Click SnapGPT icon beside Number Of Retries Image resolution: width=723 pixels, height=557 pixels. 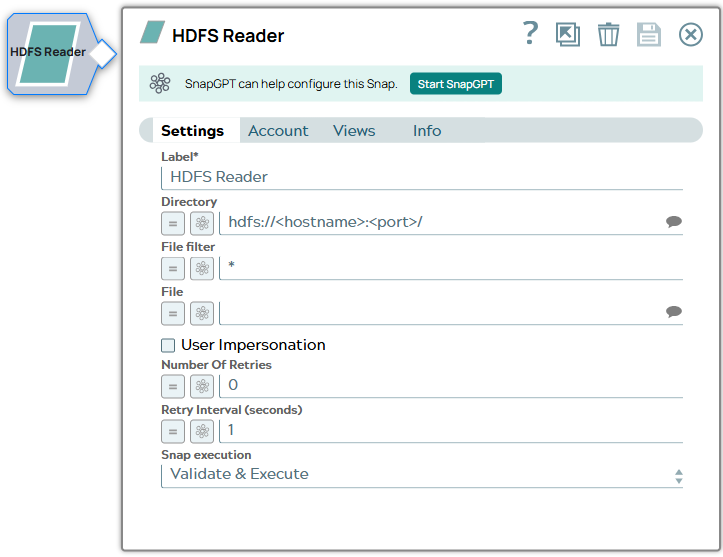[202, 386]
